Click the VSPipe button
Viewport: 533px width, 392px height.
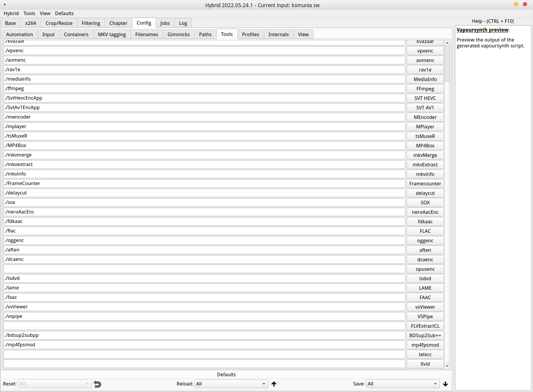[x=425, y=316]
